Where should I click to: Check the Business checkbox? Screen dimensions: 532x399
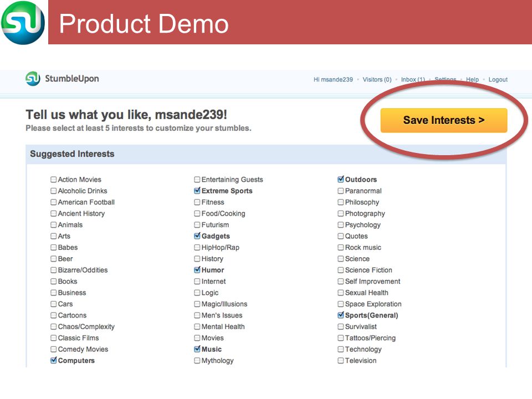54,293
